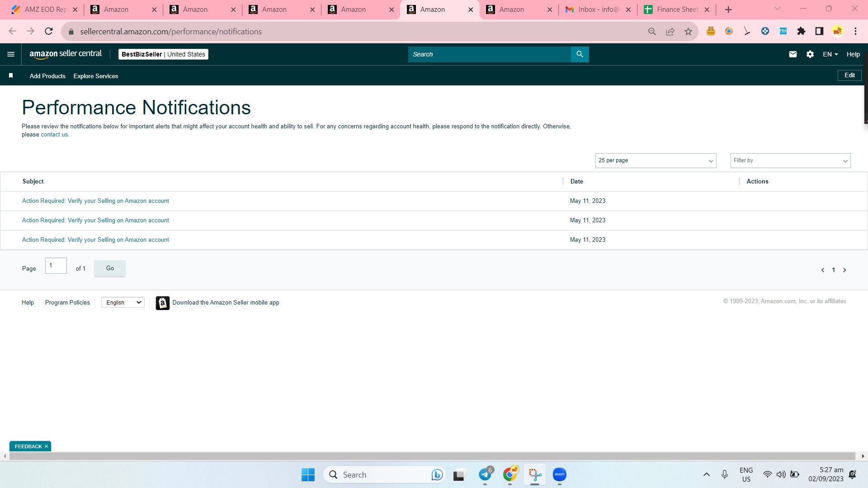Click the Chrome taskbar icon
868x488 pixels.
pyautogui.click(x=510, y=474)
